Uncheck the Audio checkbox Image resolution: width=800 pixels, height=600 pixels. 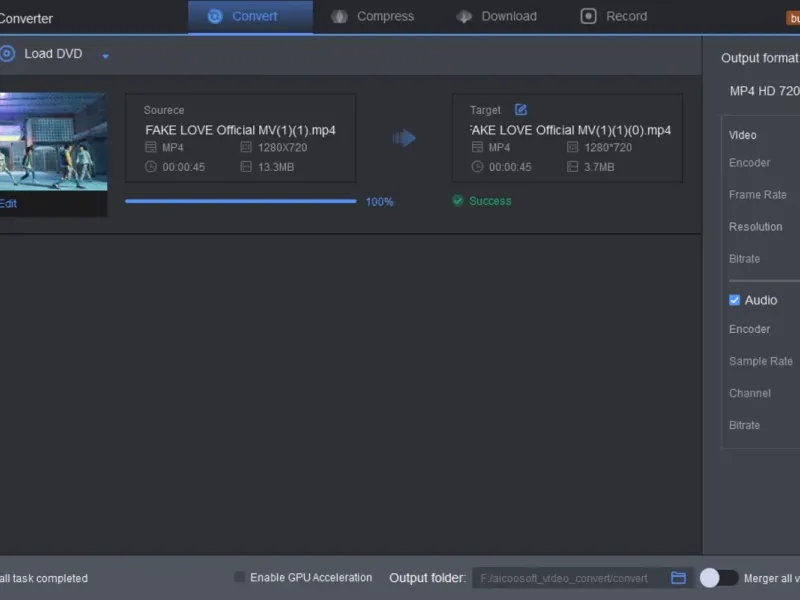(734, 300)
